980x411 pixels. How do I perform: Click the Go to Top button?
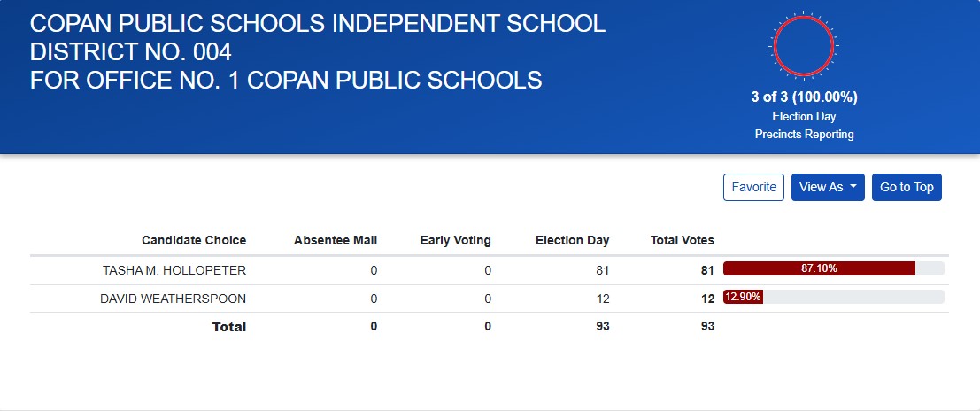point(907,187)
